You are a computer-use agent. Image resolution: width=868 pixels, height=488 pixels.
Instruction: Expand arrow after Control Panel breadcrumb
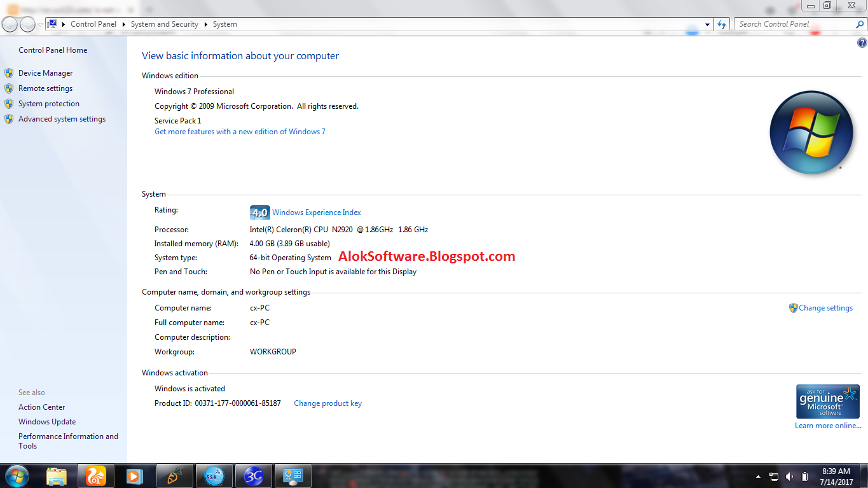(x=123, y=24)
